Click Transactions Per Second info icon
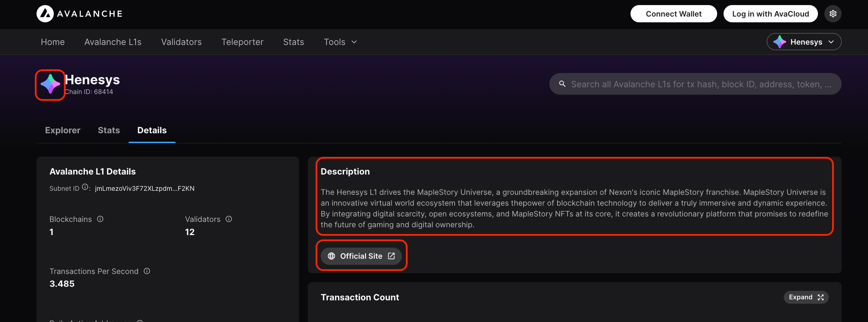The height and width of the screenshot is (322, 868). [x=147, y=271]
